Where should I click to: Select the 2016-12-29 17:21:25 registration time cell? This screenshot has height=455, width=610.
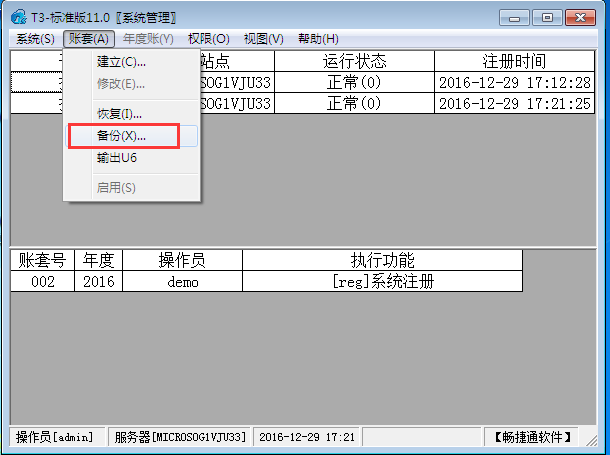pyautogui.click(x=515, y=103)
